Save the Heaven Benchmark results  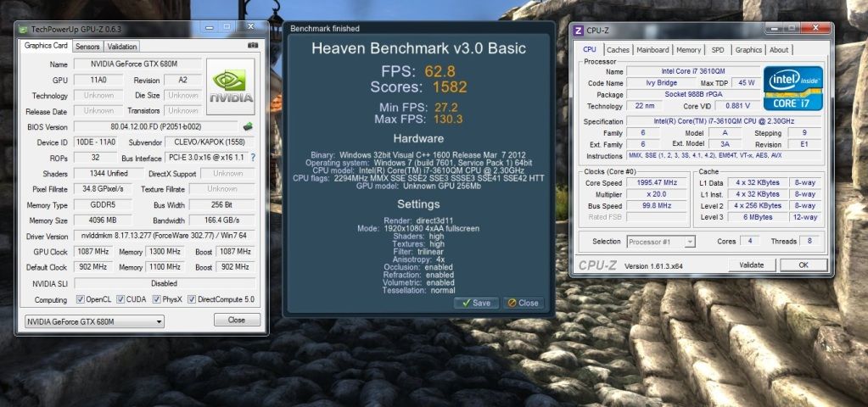(476, 303)
